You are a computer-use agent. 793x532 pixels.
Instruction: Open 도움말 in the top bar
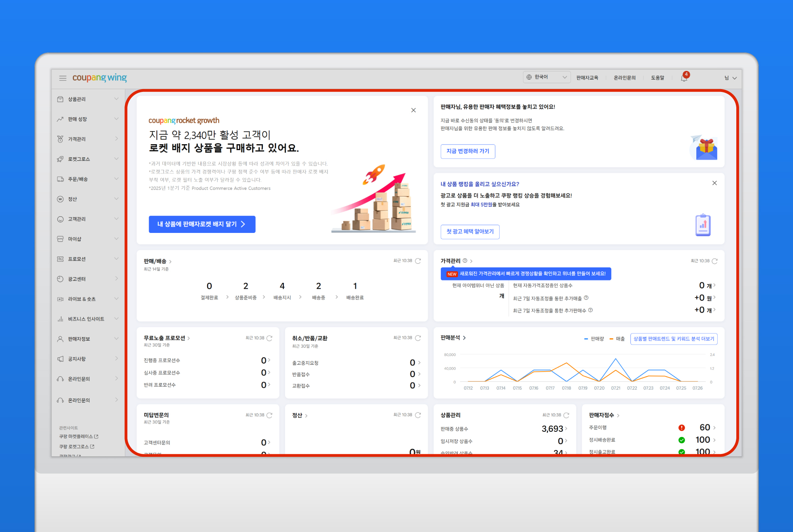tap(658, 78)
